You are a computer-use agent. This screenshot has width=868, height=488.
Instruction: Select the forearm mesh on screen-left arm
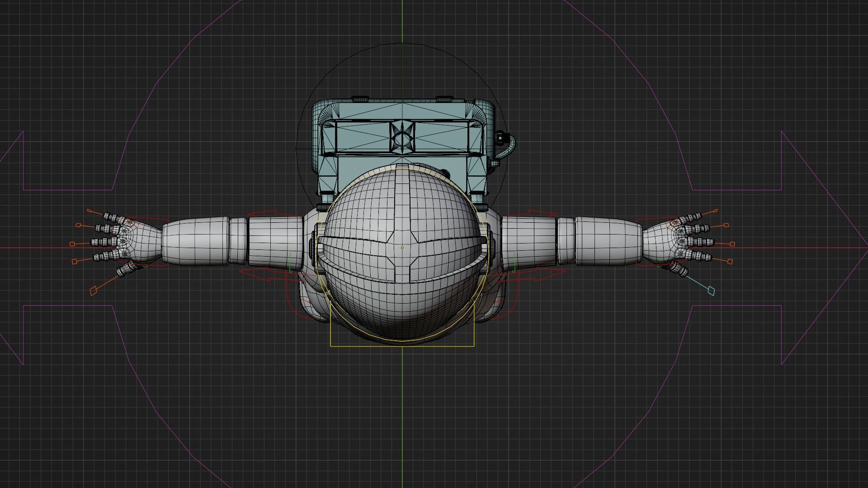pos(195,241)
